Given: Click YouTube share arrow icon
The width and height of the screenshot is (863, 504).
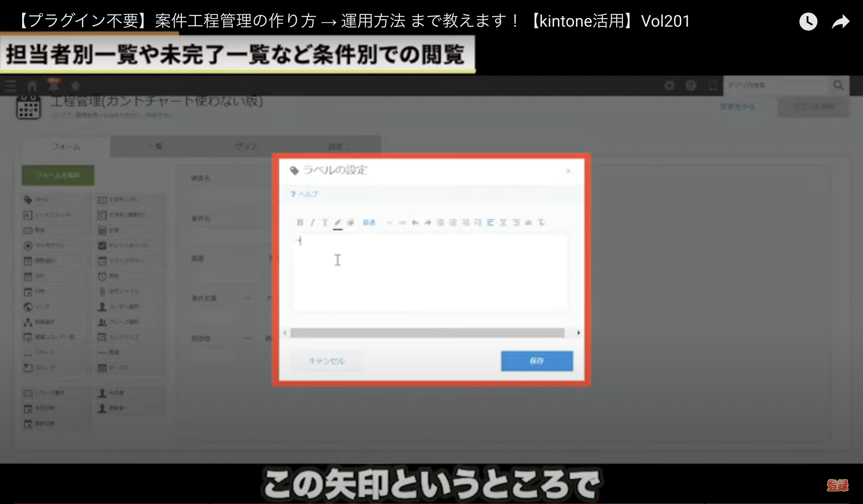Looking at the screenshot, I should pos(841,22).
